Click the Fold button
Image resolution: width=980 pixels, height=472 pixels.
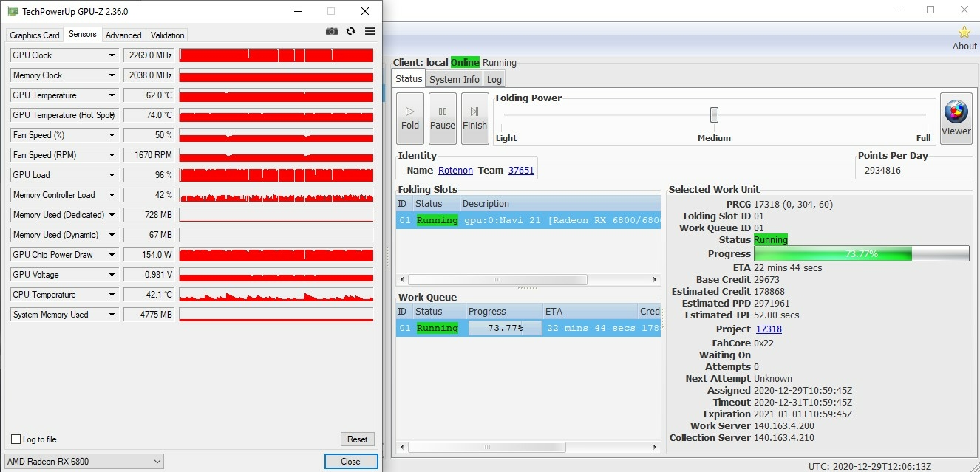pyautogui.click(x=410, y=118)
